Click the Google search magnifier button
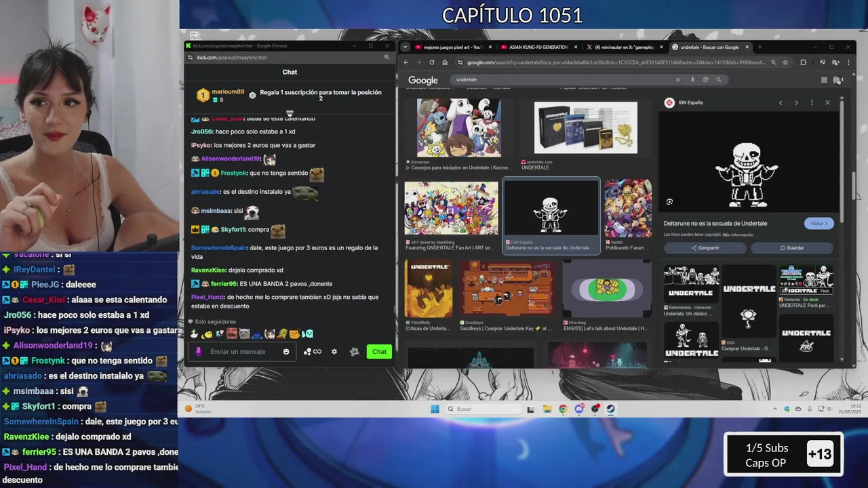This screenshot has height=488, width=868. [x=719, y=79]
